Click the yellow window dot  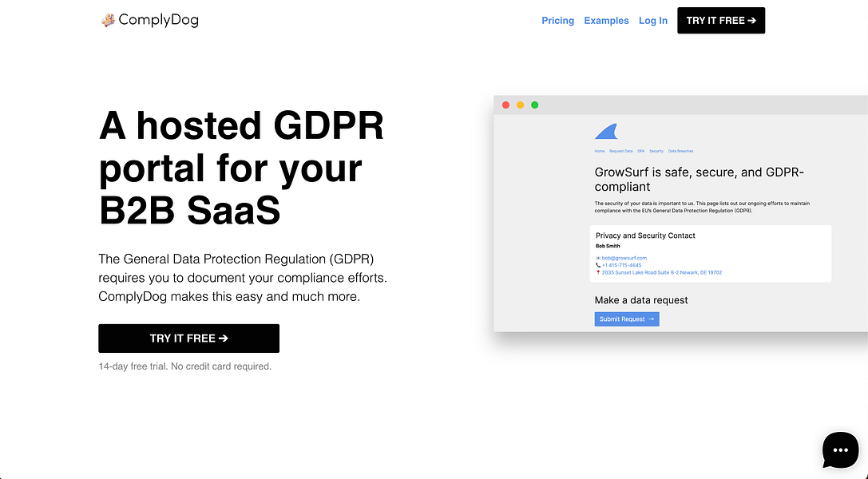[520, 105]
